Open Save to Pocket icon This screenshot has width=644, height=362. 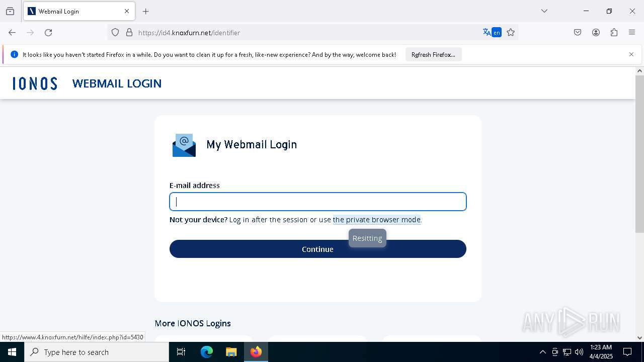(x=578, y=33)
